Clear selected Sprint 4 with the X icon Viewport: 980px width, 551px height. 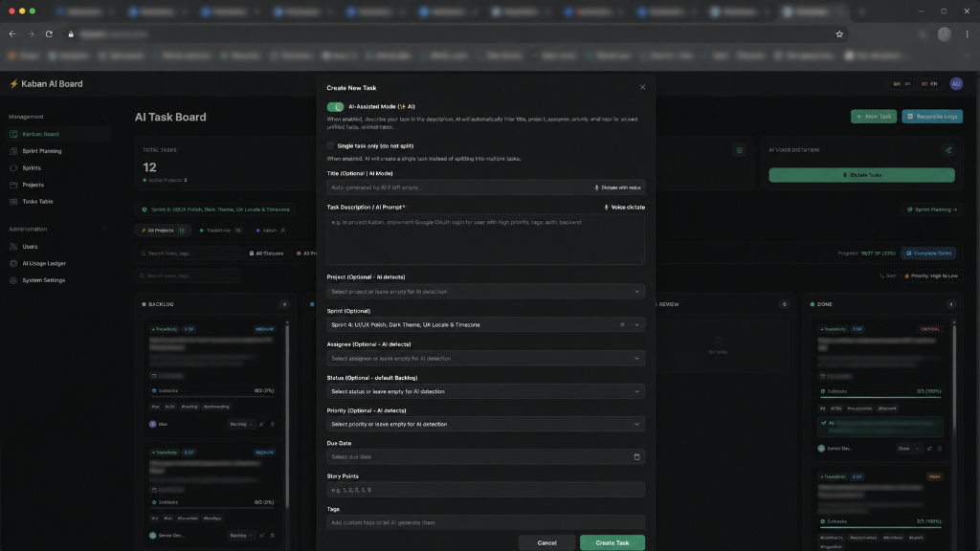pos(622,325)
